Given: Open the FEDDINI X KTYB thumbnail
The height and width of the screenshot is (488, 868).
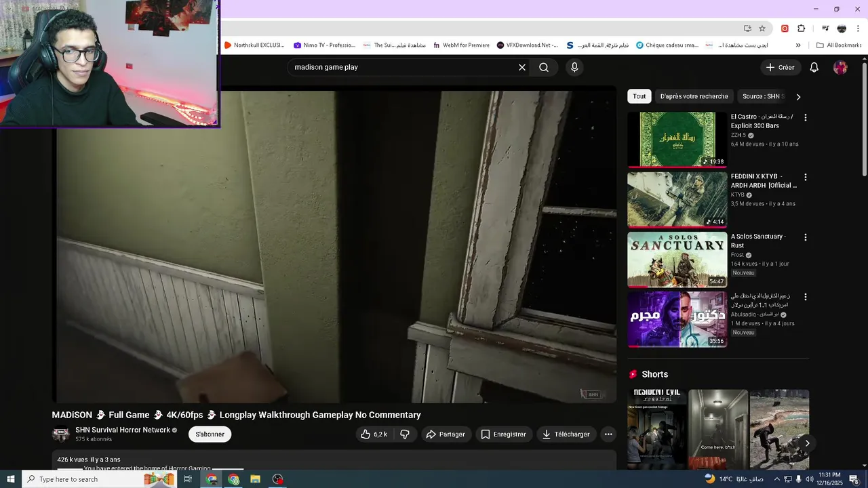Looking at the screenshot, I should pos(677,199).
